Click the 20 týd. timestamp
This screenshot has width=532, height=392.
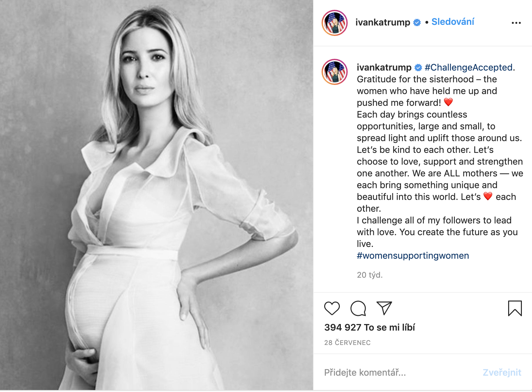click(370, 275)
